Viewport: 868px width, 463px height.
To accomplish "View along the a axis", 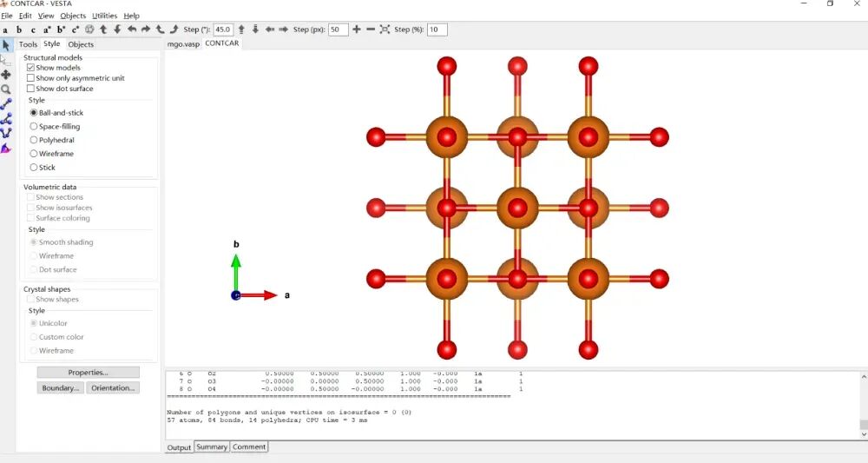I will [x=5, y=30].
